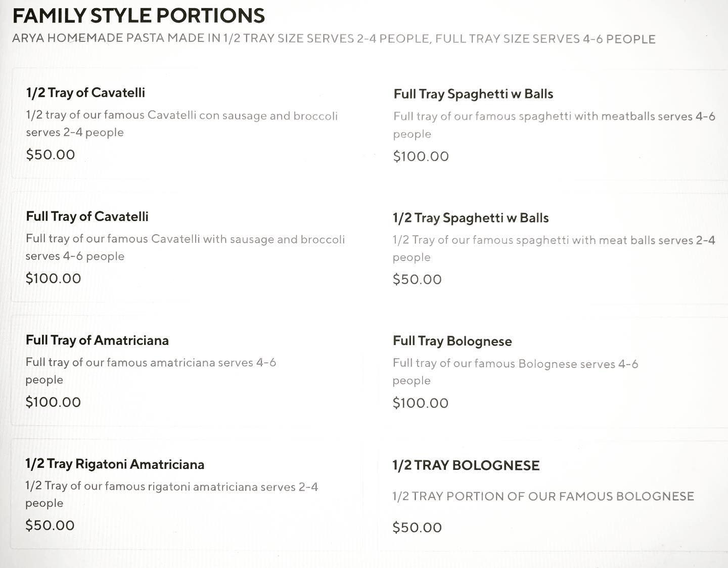Select Full Tray Spaghetti w Balls title
Image resolution: width=728 pixels, height=568 pixels.
click(473, 94)
